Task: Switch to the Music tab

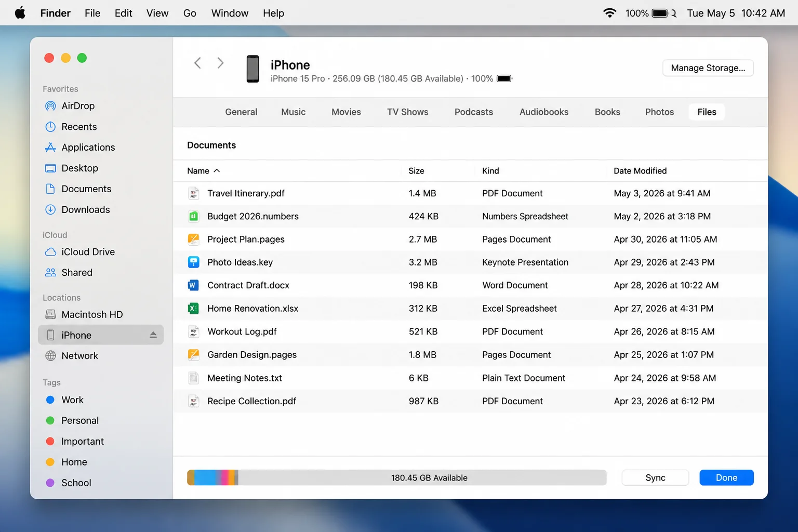Action: point(294,112)
